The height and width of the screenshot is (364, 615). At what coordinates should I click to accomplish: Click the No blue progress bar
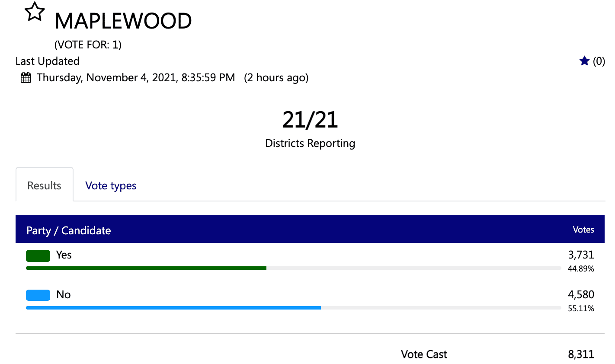(x=173, y=308)
